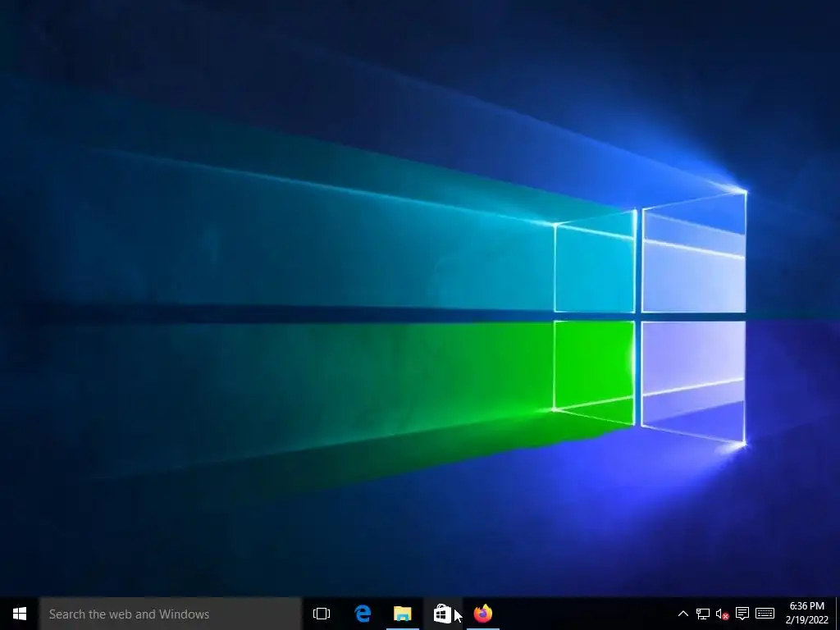Viewport: 840px width, 630px height.
Task: Open File Explorer from the taskbar
Action: [402, 614]
